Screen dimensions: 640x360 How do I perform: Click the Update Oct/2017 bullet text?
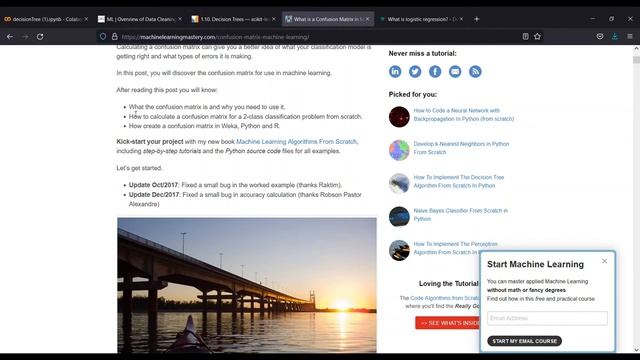[235, 185]
